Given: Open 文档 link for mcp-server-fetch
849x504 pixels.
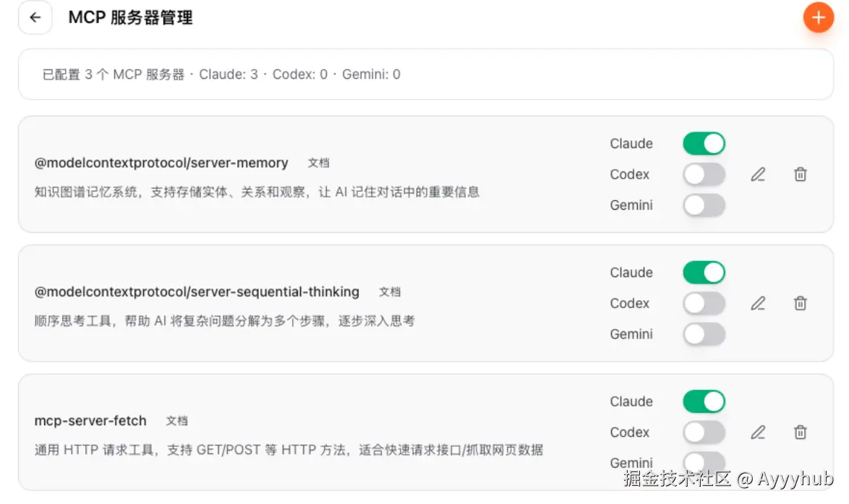Looking at the screenshot, I should pyautogui.click(x=176, y=421).
